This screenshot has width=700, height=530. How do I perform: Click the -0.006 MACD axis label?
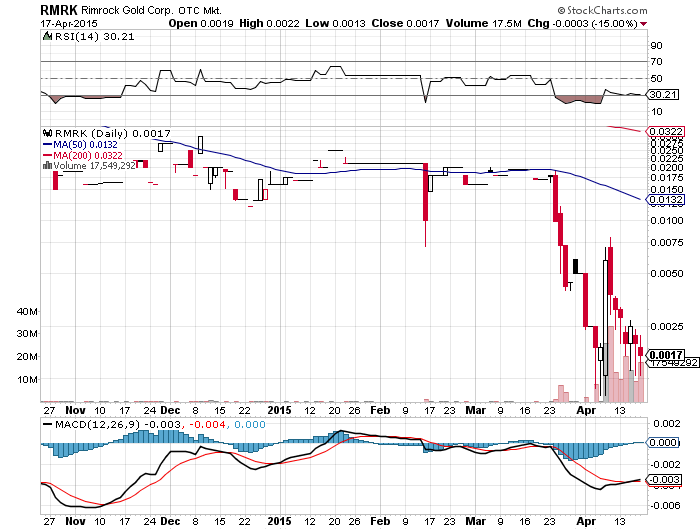(x=665, y=506)
